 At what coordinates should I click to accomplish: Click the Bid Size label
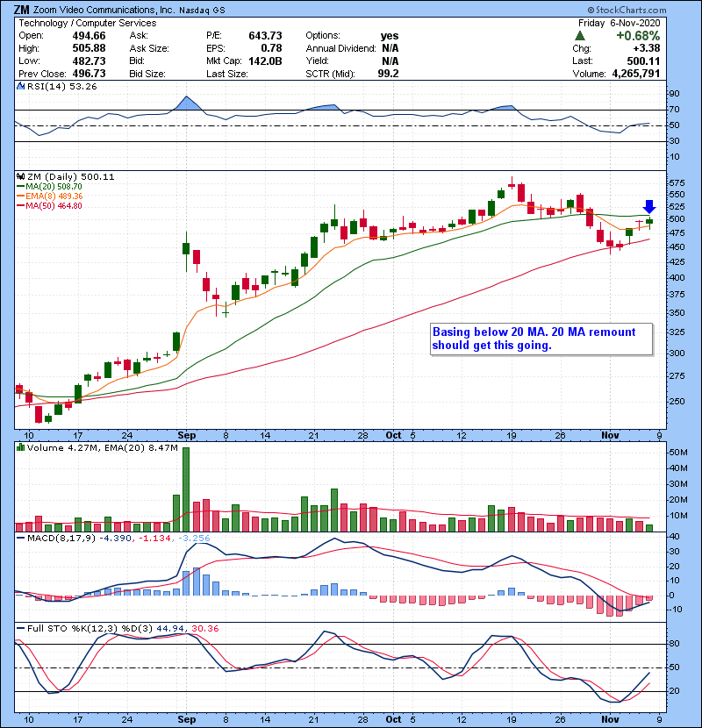point(147,74)
